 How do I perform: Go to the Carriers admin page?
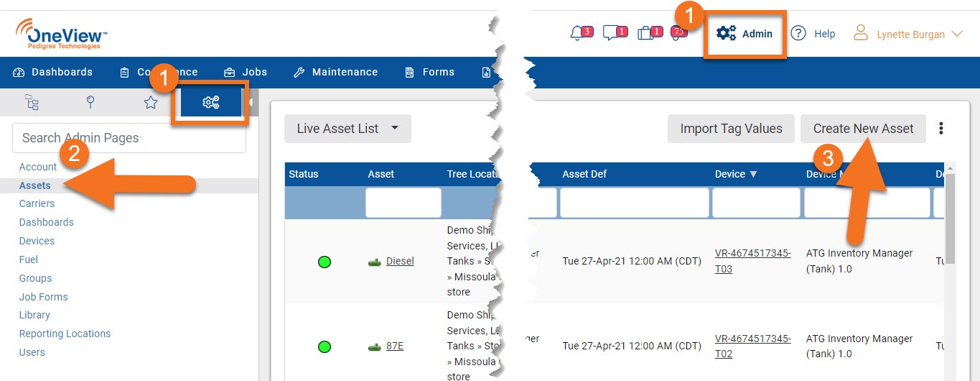click(37, 203)
